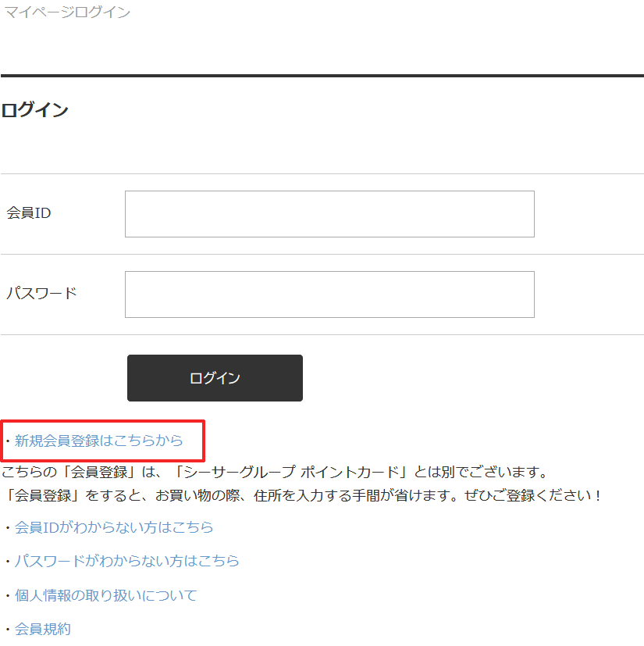Open the 新規会員登録はこちらから link
The image size is (644, 646).
pyautogui.click(x=98, y=441)
